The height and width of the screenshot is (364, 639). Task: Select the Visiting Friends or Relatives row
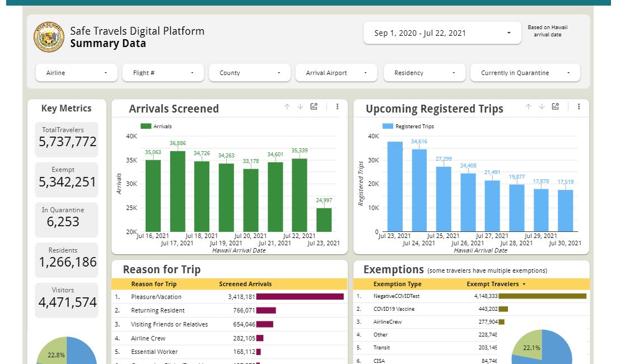click(x=230, y=324)
